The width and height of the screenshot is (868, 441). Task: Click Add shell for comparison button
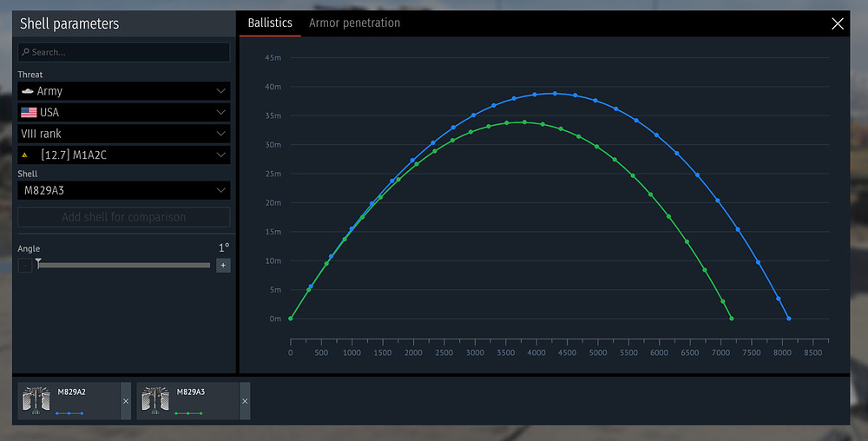(x=124, y=217)
